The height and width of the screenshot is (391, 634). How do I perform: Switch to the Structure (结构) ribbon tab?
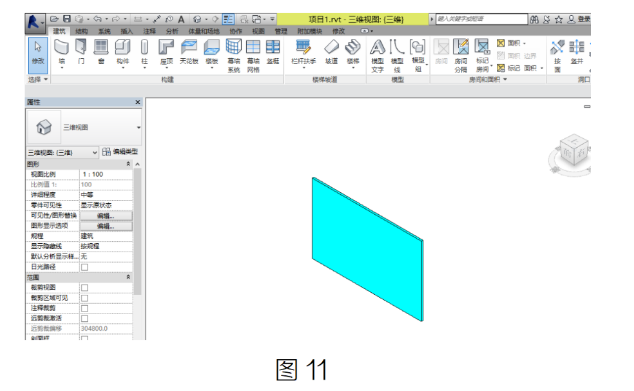pos(82,31)
